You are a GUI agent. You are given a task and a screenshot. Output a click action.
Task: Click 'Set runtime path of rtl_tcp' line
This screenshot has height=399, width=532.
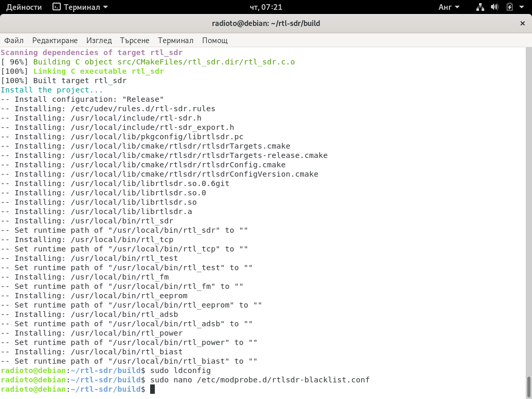pyautogui.click(x=124, y=249)
